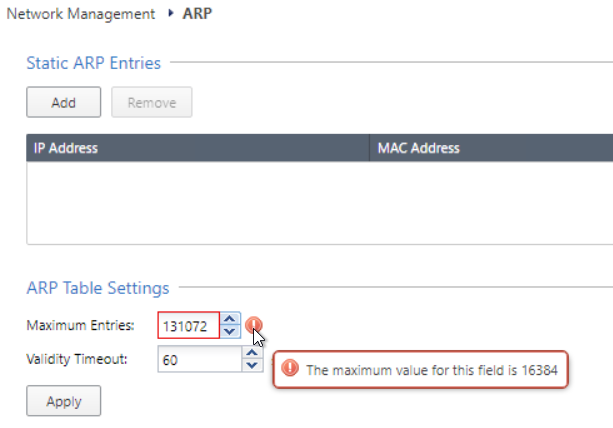
Task: Focus the Validity Timeout input field
Action: (x=199, y=359)
